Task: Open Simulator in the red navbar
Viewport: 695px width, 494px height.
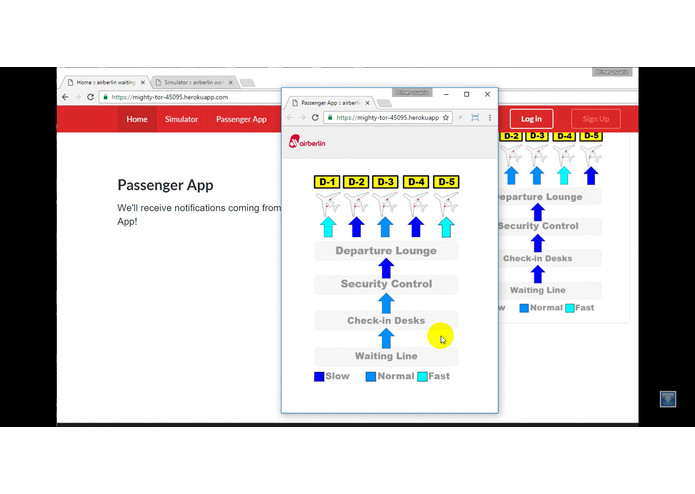Action: [x=181, y=119]
